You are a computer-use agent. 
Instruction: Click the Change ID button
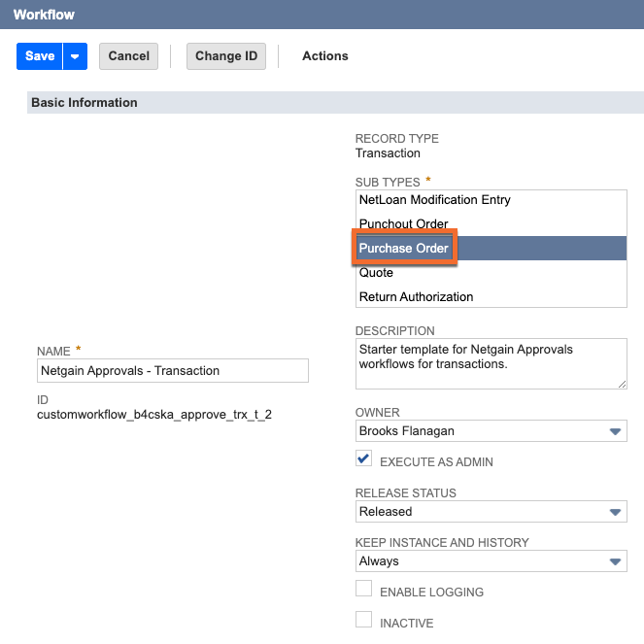[x=225, y=56]
